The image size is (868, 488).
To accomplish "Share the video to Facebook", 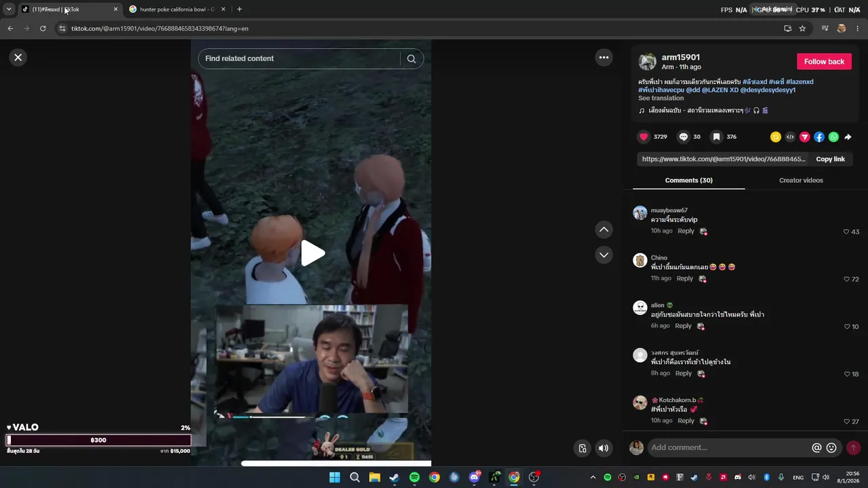I will pyautogui.click(x=819, y=137).
